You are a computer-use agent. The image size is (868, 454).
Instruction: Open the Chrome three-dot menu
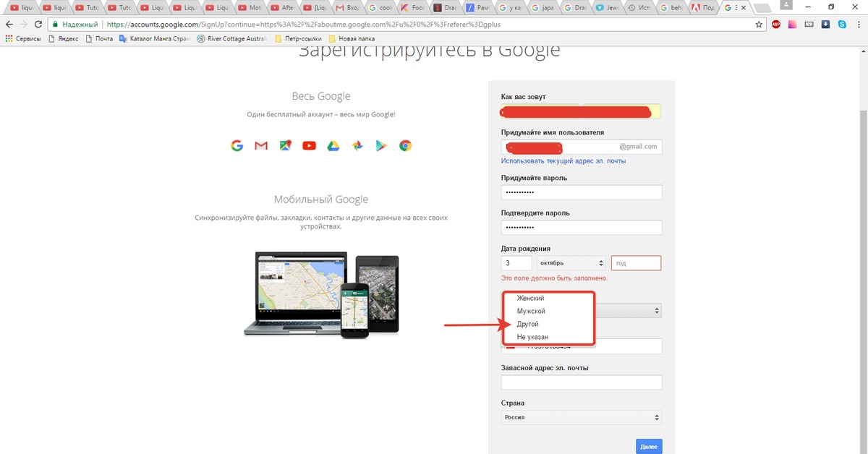click(x=859, y=24)
